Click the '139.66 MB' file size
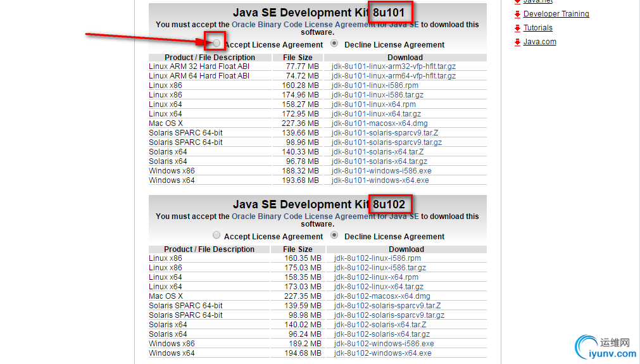640x364 pixels. tap(300, 133)
